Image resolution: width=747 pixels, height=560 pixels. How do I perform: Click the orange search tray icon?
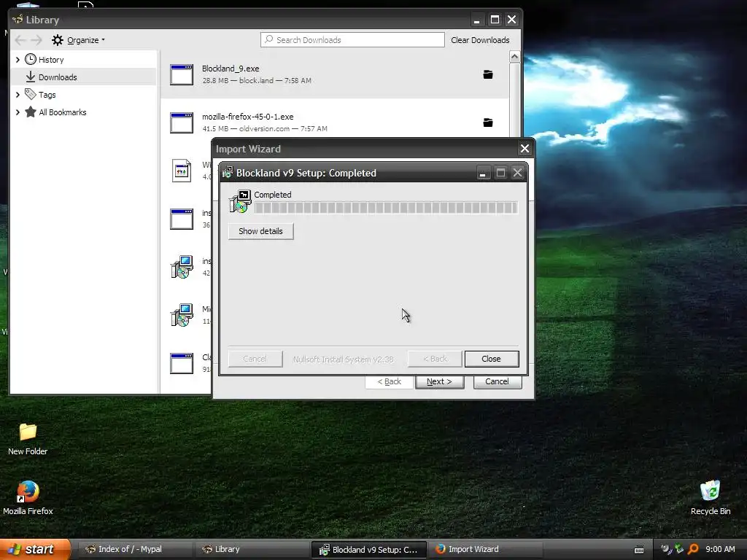click(693, 549)
